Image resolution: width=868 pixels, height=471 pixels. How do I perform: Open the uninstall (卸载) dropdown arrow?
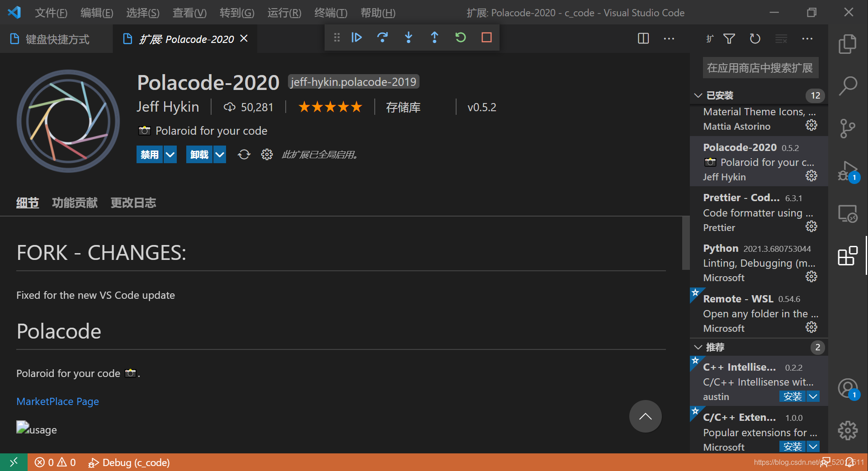point(220,155)
